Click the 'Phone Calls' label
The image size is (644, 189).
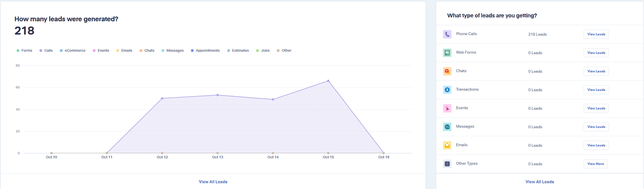(x=466, y=34)
